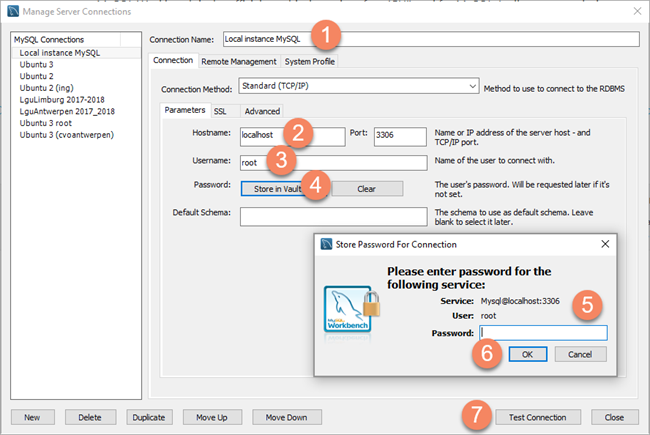This screenshot has width=650, height=435.
Task: Confirm the password with OK
Action: pos(528,354)
